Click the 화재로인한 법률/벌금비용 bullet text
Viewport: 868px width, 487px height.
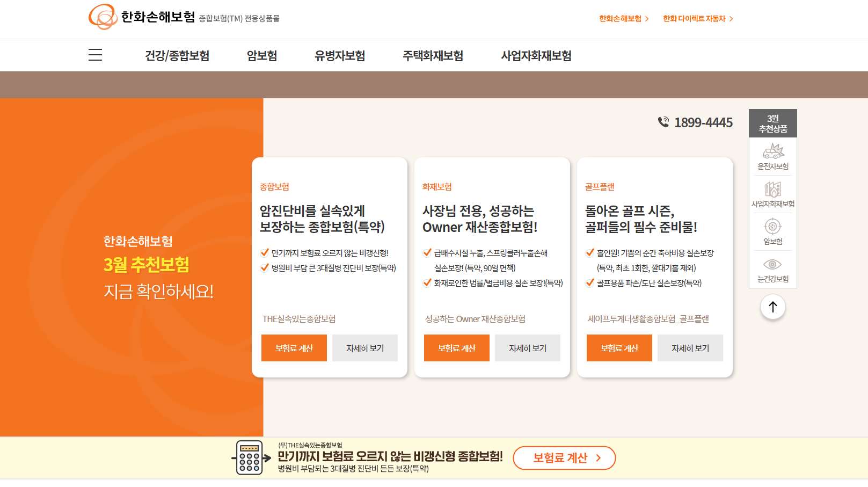point(499,283)
